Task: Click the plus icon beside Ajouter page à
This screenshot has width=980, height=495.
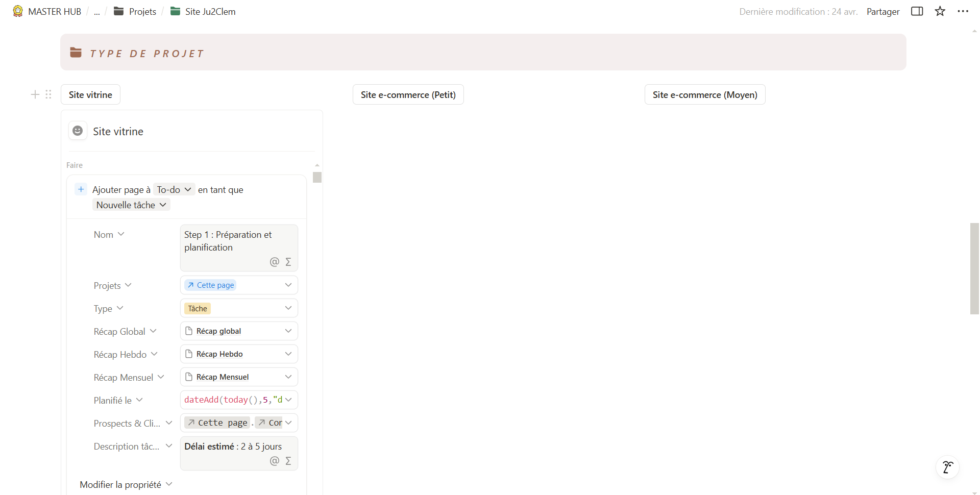Action: click(x=81, y=189)
